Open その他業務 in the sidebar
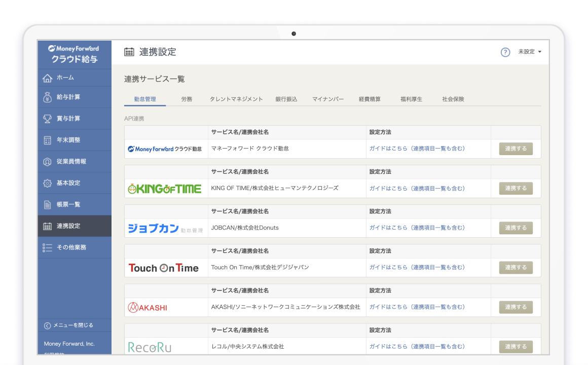Image resolution: width=588 pixels, height=365 pixels. [75, 247]
